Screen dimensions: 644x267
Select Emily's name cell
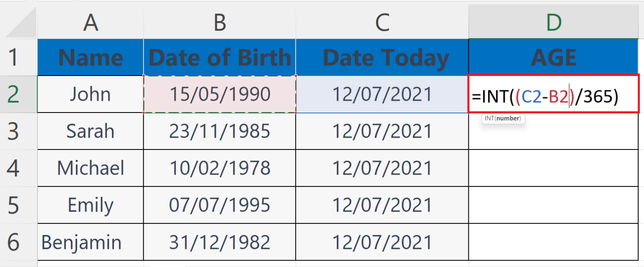(x=90, y=205)
